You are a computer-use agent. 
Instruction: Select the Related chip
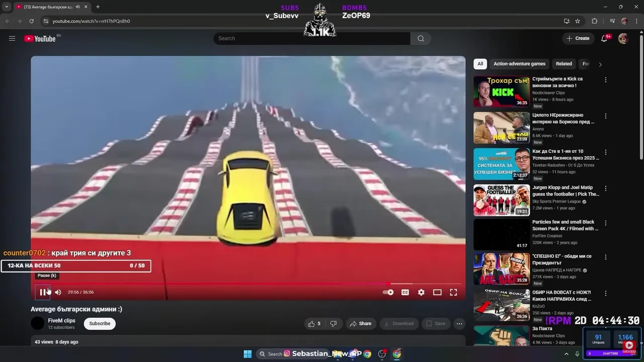tap(563, 64)
